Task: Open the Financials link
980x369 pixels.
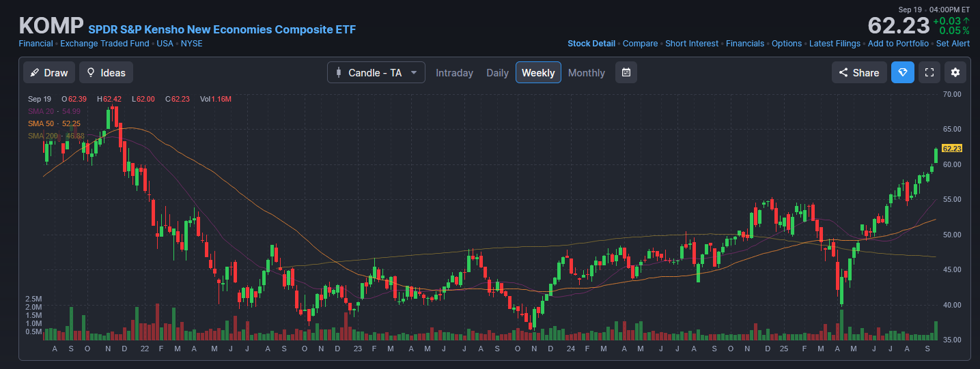Action: point(745,44)
